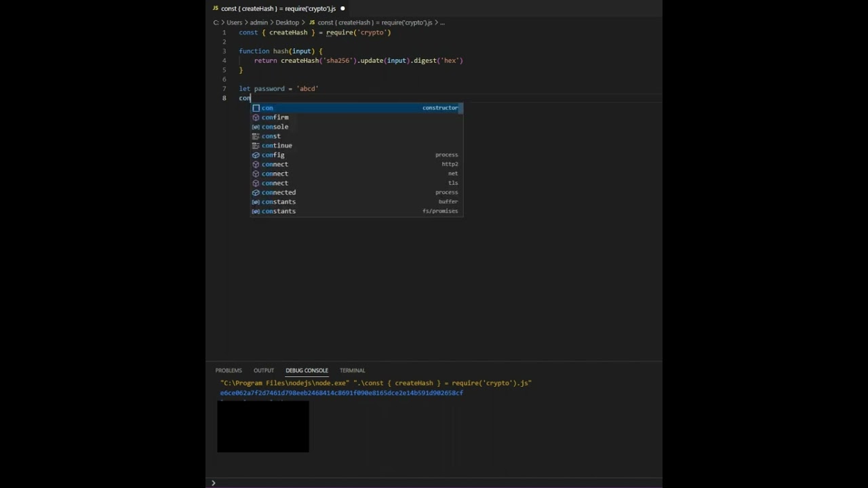Click the unsaved dot on the editor tab
This screenshot has width=868, height=488.
342,9
